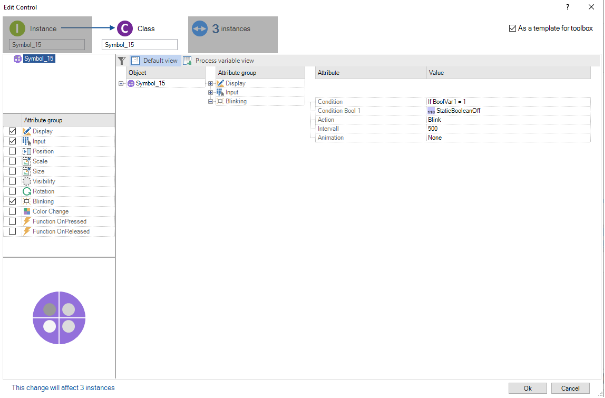Switch to Process variable view
This screenshot has height=398, width=605.
[x=219, y=61]
